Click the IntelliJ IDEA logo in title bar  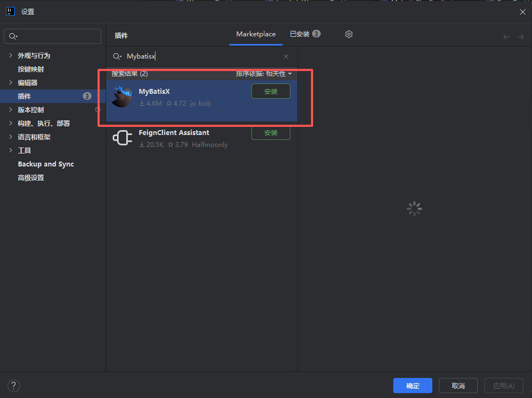(x=10, y=11)
